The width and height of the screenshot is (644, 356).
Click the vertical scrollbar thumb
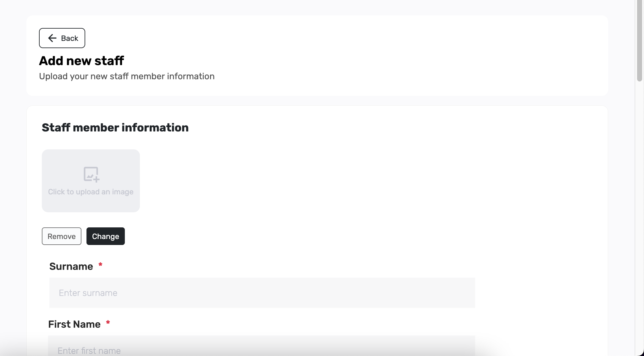[x=639, y=41]
